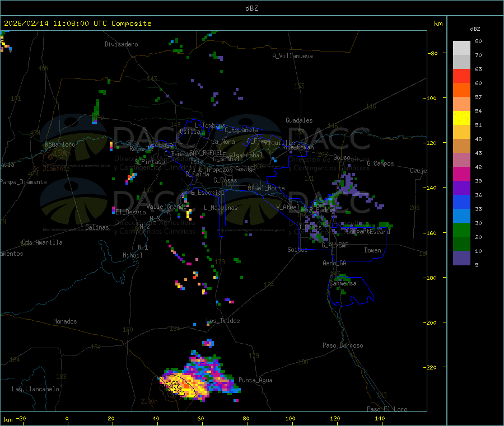Select the dusty pink 42–45 dBZ swatch
This screenshot has width=504, height=426.
point(461,160)
